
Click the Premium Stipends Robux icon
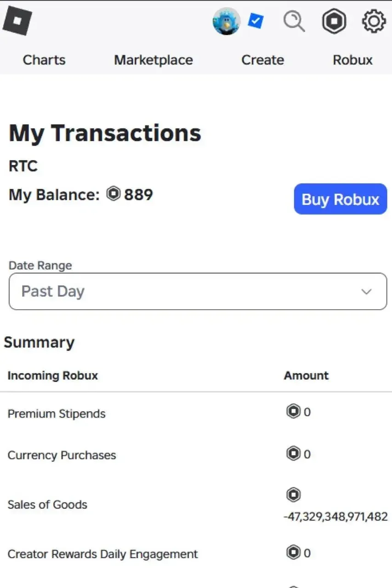(293, 411)
